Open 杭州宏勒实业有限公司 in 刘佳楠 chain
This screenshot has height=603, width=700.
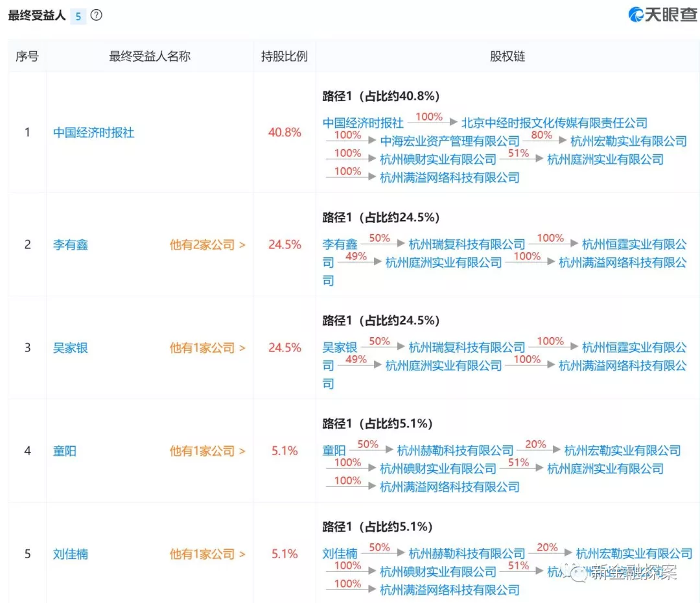[x=634, y=554]
